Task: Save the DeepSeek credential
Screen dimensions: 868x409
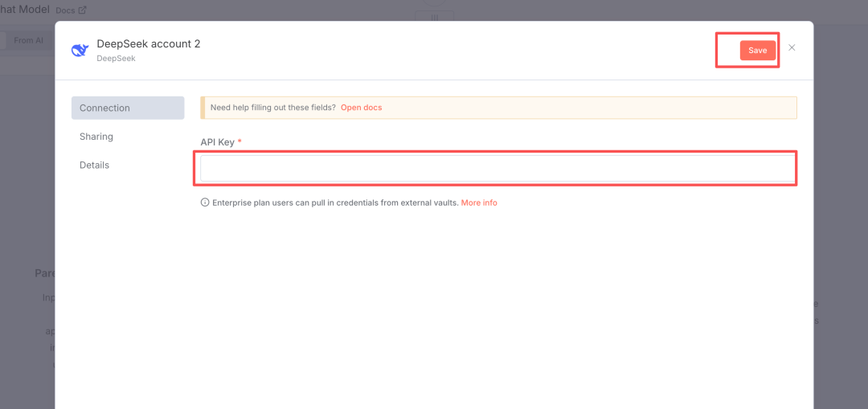Action: 757,51
